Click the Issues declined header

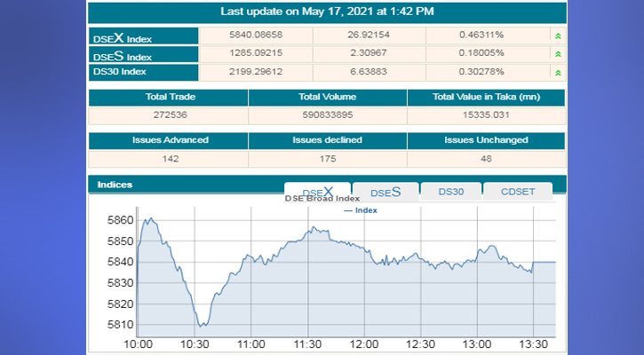[327, 140]
